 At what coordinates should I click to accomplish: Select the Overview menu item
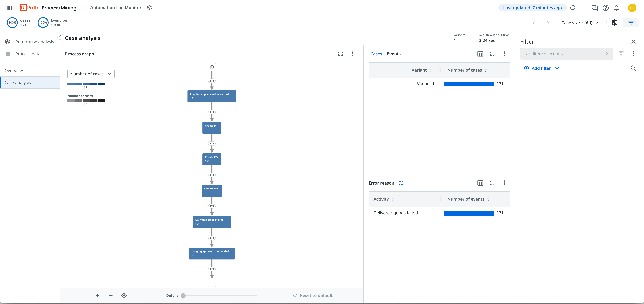[x=14, y=70]
